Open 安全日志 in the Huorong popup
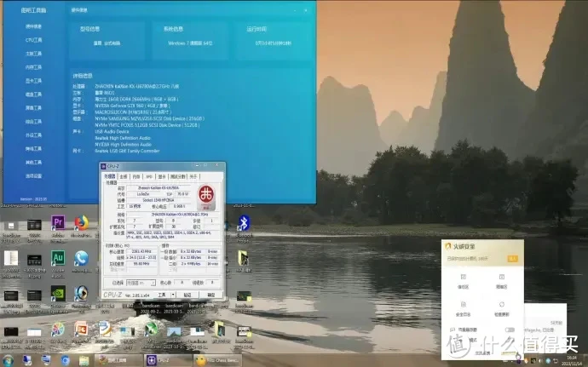Viewport: 588px width, 367px height. (x=463, y=308)
